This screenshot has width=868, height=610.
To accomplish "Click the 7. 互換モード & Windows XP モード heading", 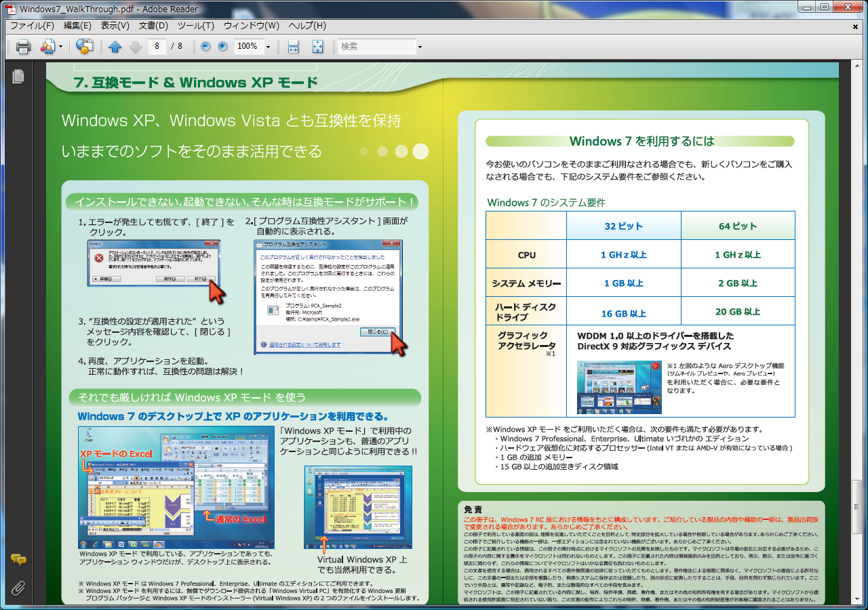I will (195, 83).
